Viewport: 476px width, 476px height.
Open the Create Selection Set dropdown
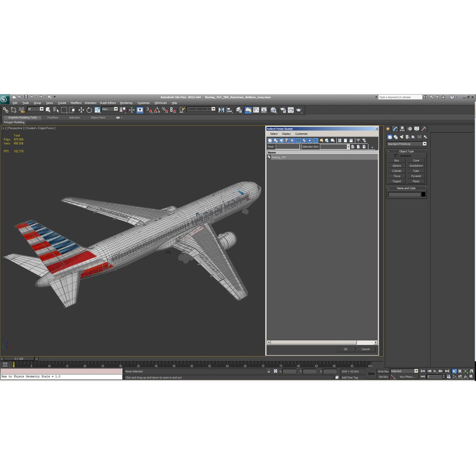pos(201,109)
